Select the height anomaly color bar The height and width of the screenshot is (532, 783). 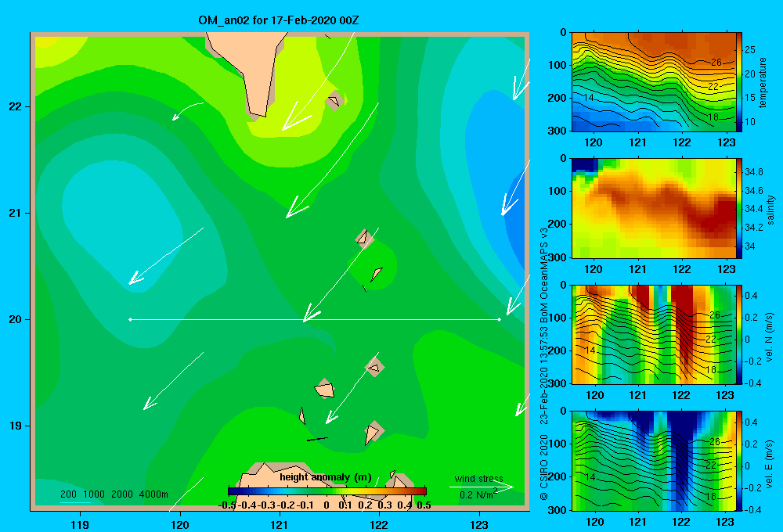[327, 491]
